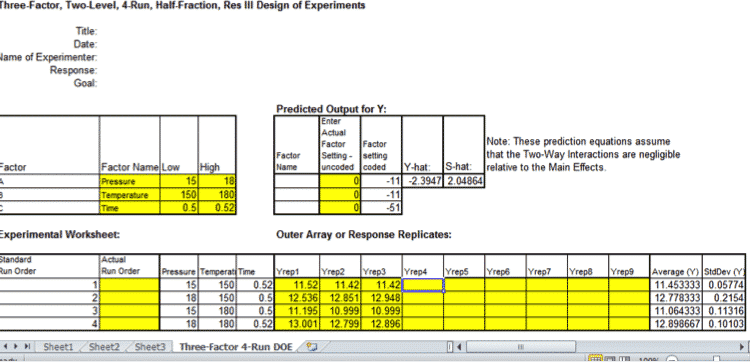The width and height of the screenshot is (750, 362).
Task: Click the Average (Y) column header
Action: point(676,266)
